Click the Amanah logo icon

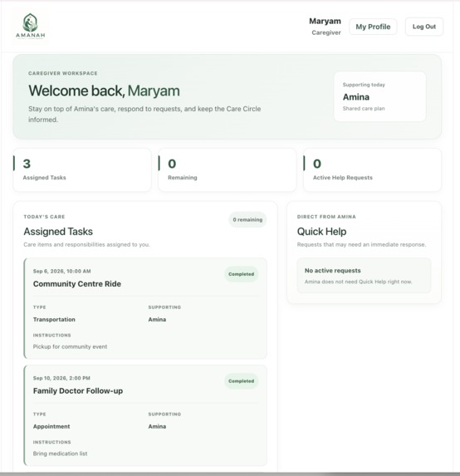pyautogui.click(x=31, y=27)
